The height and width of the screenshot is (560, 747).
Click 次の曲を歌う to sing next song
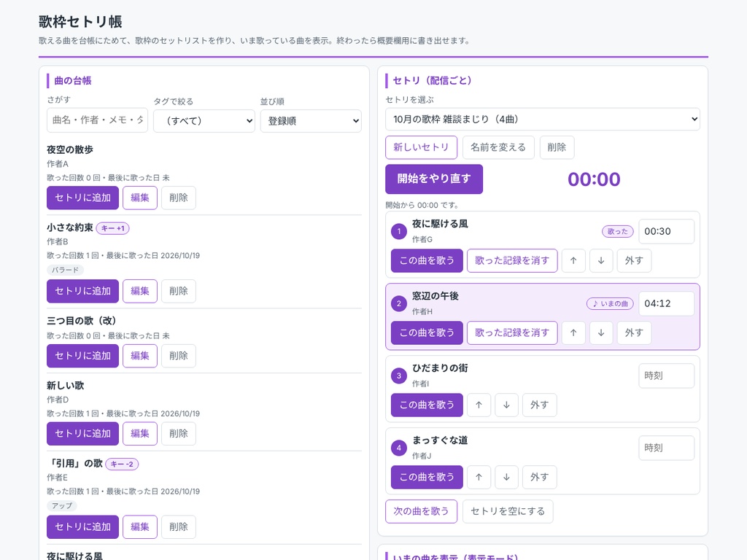tap(421, 511)
